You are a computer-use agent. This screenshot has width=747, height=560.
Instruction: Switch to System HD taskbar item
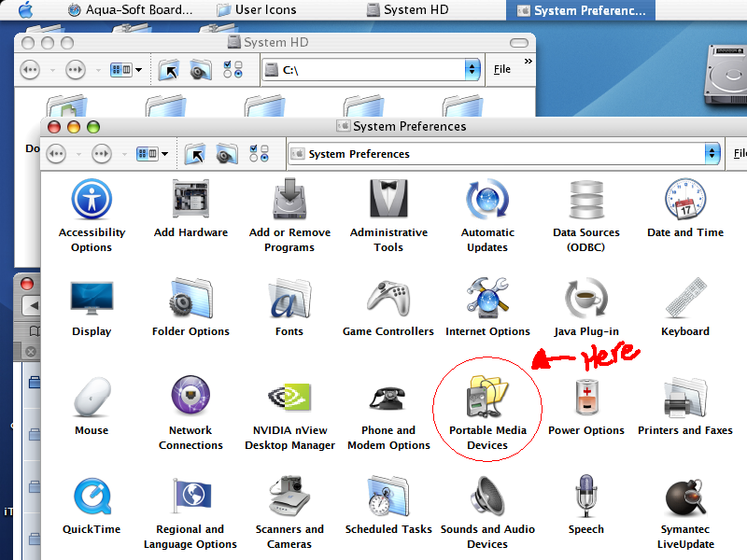coord(408,10)
